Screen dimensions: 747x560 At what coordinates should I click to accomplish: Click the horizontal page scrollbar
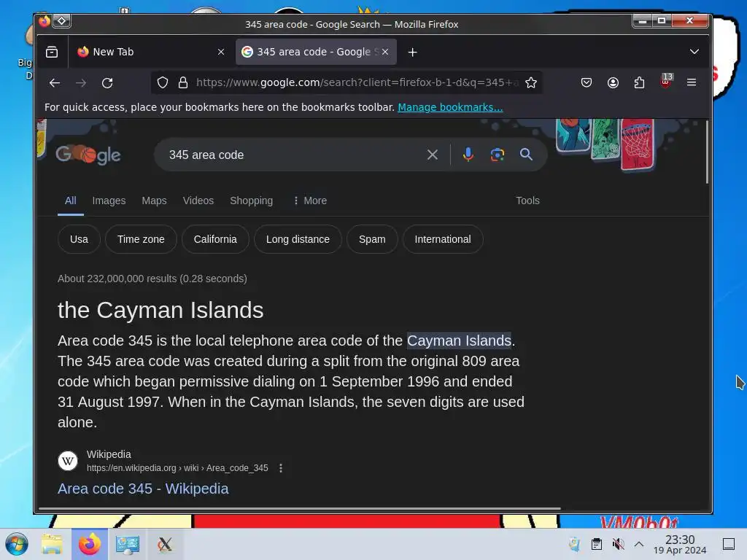pyautogui.click(x=300, y=508)
